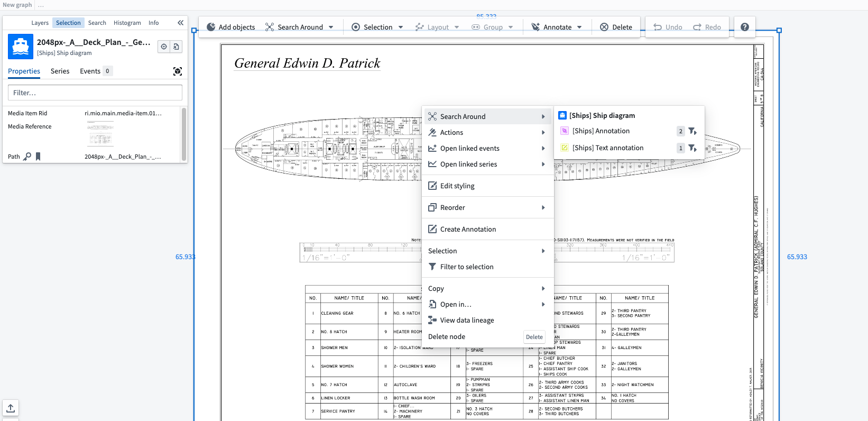
Task: Expand the Reorder submenu
Action: (488, 208)
